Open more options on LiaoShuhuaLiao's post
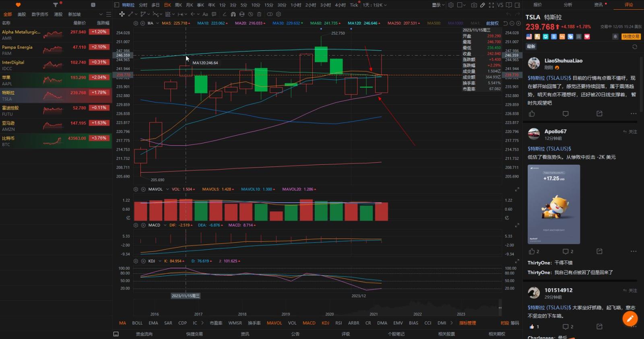Viewport: 644px width, 339px height. pyautogui.click(x=634, y=114)
